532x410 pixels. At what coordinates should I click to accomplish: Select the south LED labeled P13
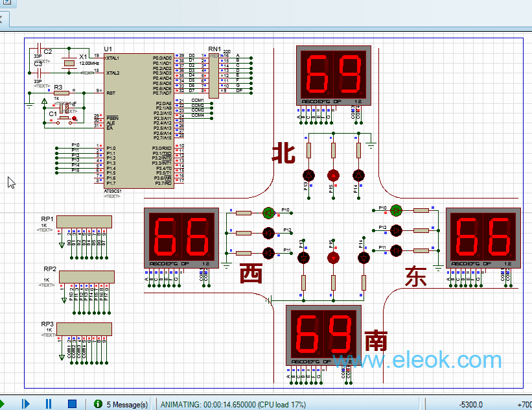tap(303, 258)
